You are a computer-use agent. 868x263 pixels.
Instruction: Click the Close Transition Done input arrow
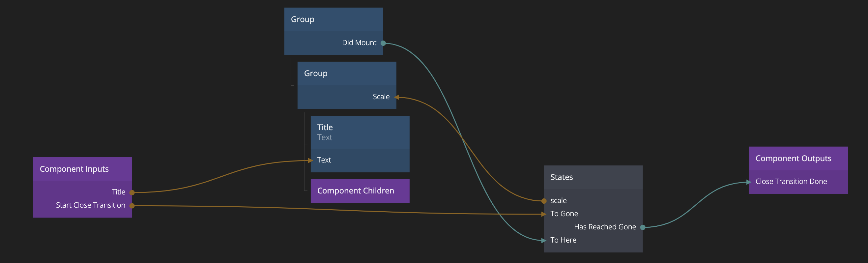[x=749, y=182]
